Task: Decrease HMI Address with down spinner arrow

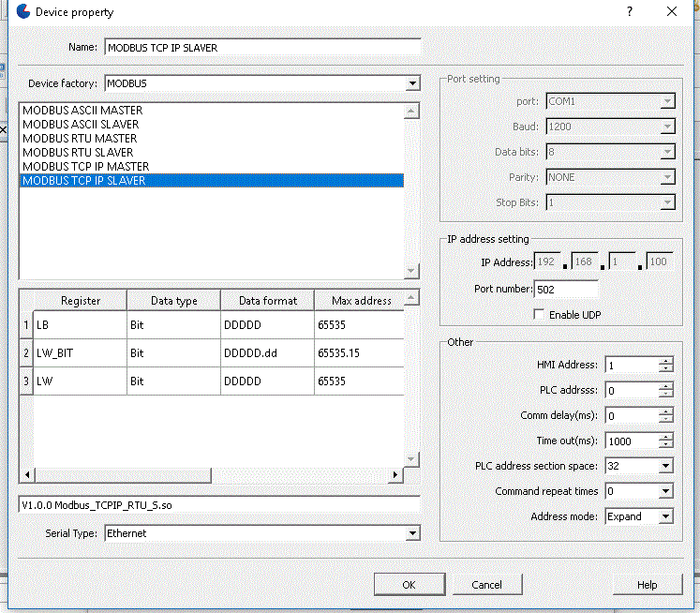Action: 665,368
